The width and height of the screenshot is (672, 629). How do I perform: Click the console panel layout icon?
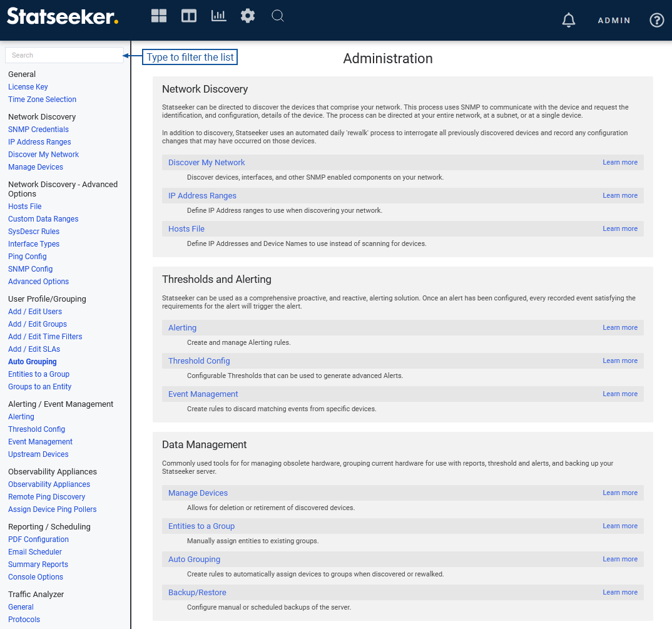click(189, 16)
